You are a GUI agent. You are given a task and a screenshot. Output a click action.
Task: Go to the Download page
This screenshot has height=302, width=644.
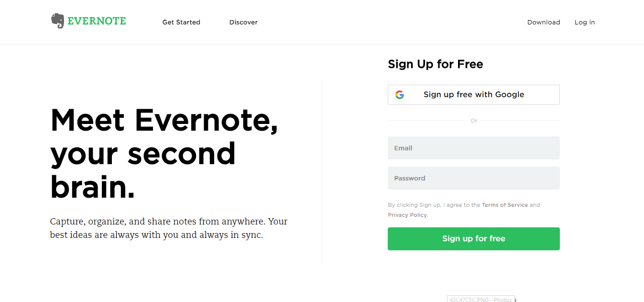544,22
